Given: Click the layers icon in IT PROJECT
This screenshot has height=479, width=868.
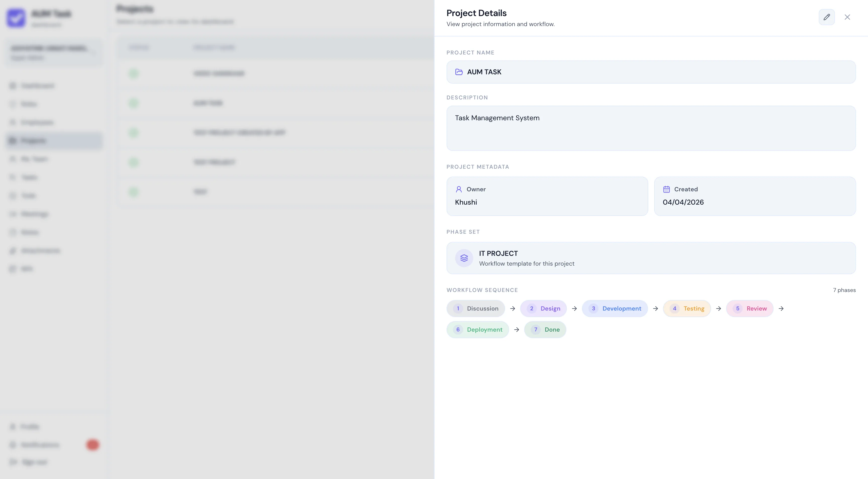Looking at the screenshot, I should pos(464,258).
